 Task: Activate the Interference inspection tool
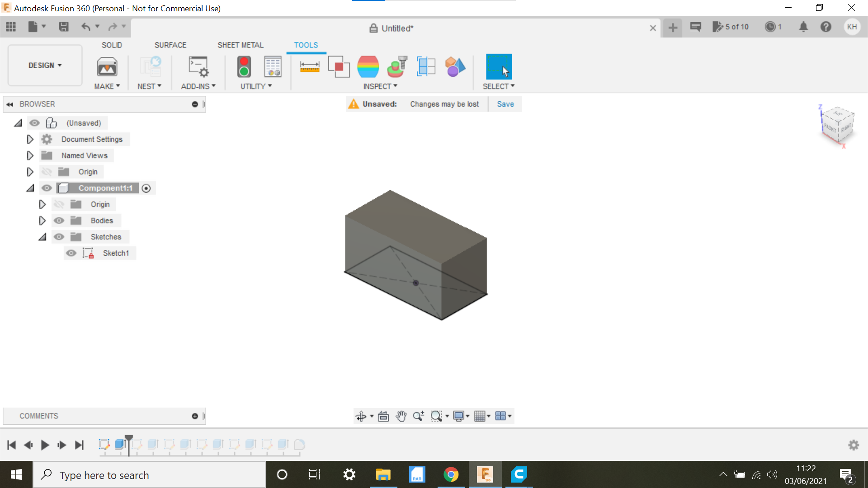[x=339, y=66]
